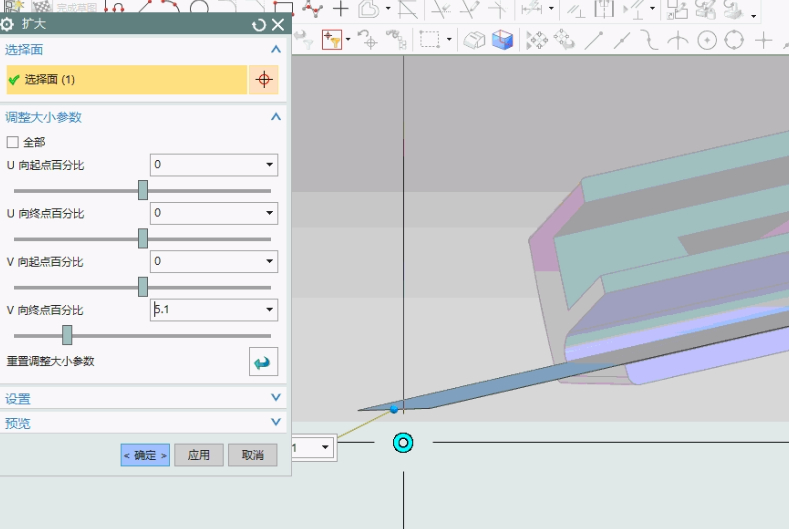Image resolution: width=789 pixels, height=529 pixels.
Task: Toggle the Control Point curve snap icon
Action: point(649,40)
